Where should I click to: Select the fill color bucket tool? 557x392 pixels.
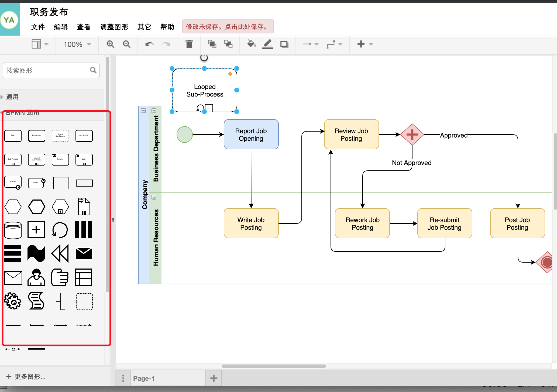coord(251,44)
